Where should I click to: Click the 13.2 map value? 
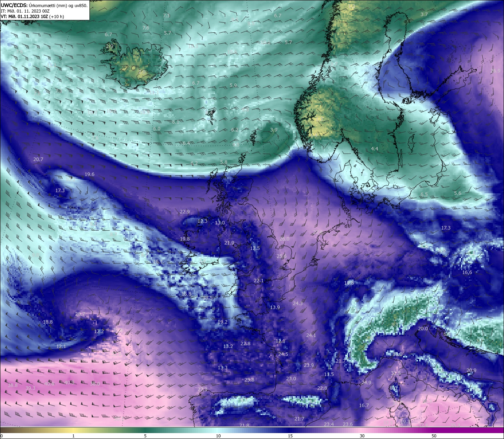[x=228, y=346]
